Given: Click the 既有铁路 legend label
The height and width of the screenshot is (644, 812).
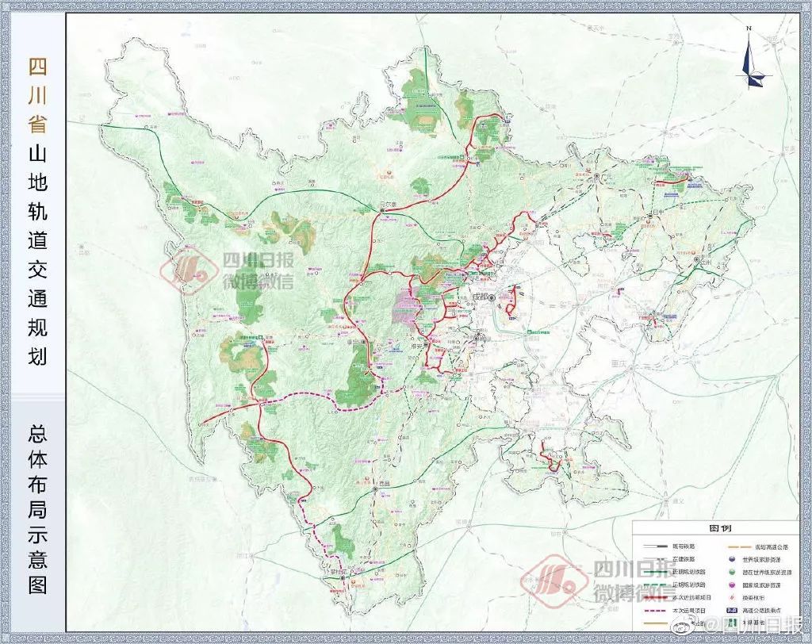Looking at the screenshot, I should pos(684,546).
